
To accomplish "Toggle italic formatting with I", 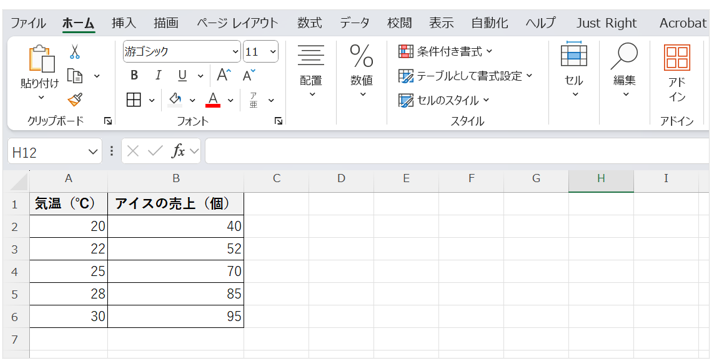I will pyautogui.click(x=158, y=75).
